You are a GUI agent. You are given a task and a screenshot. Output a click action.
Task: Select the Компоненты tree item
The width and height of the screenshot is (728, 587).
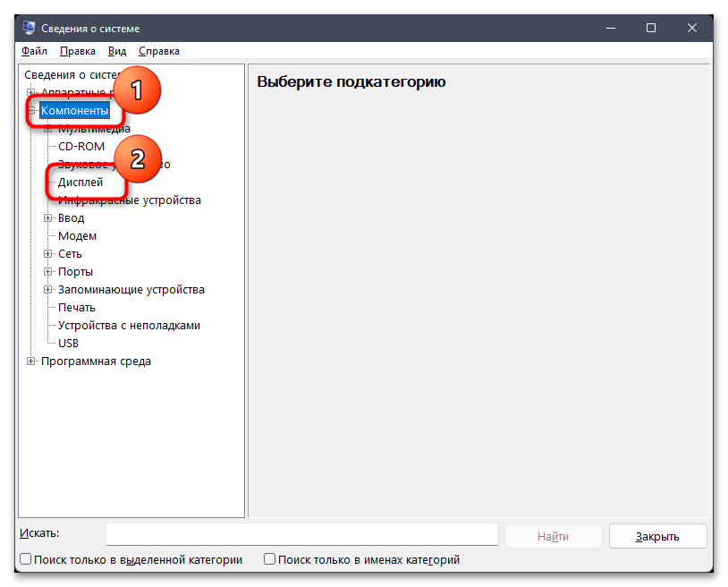pos(74,111)
